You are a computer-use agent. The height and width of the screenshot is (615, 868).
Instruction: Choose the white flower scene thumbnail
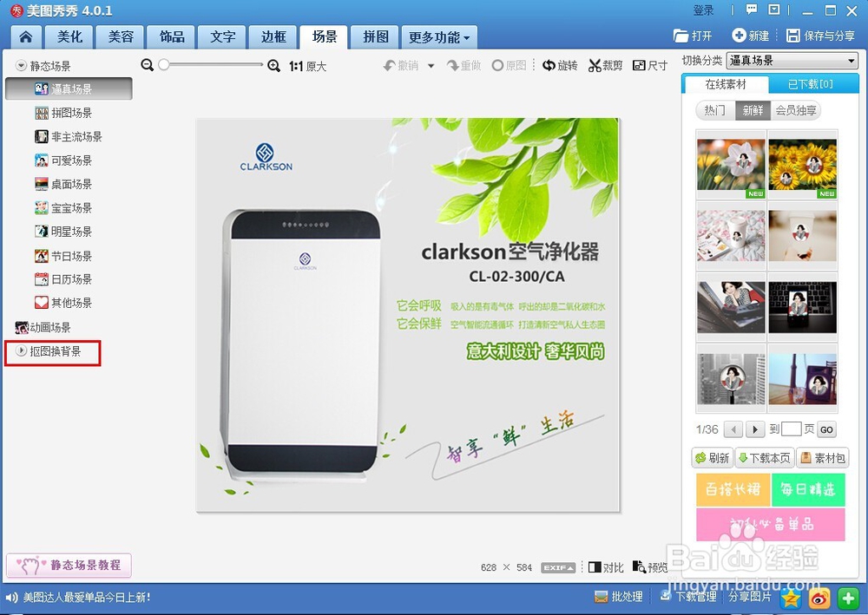[x=731, y=164]
